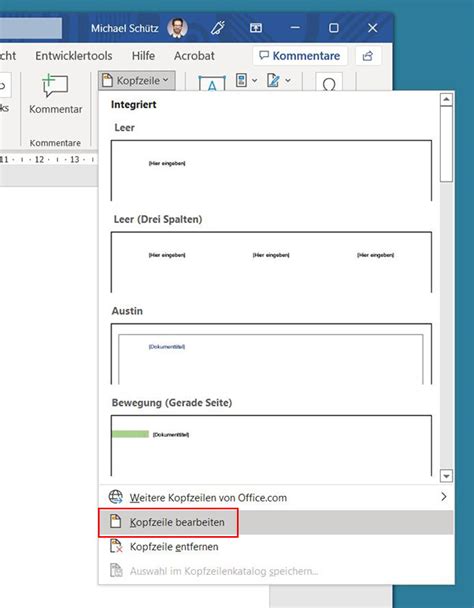The height and width of the screenshot is (608, 474).
Task: Collapse the Kopfzeile dropdown button
Action: tap(137, 81)
